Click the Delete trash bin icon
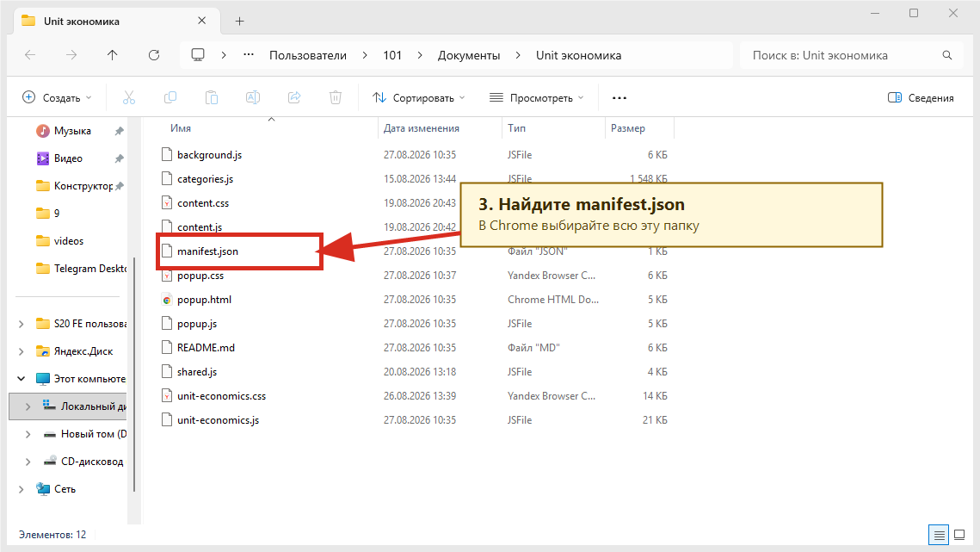Screen dimensions: 980x552 click(x=336, y=97)
